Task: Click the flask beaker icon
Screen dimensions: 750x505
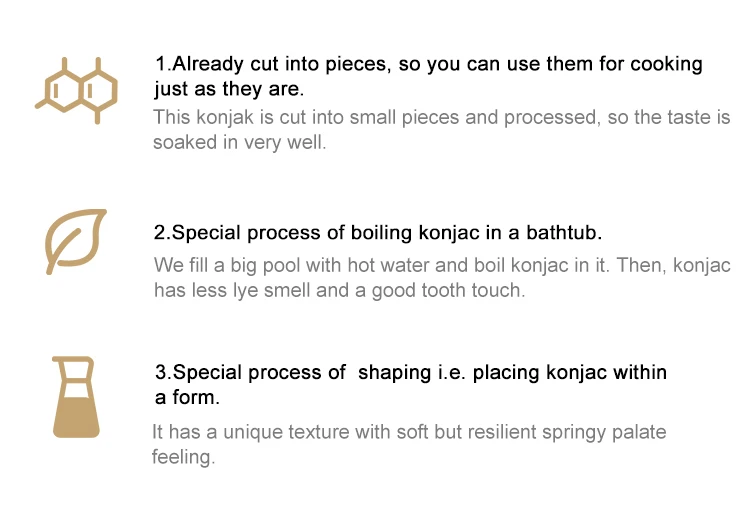Action: click(x=76, y=396)
